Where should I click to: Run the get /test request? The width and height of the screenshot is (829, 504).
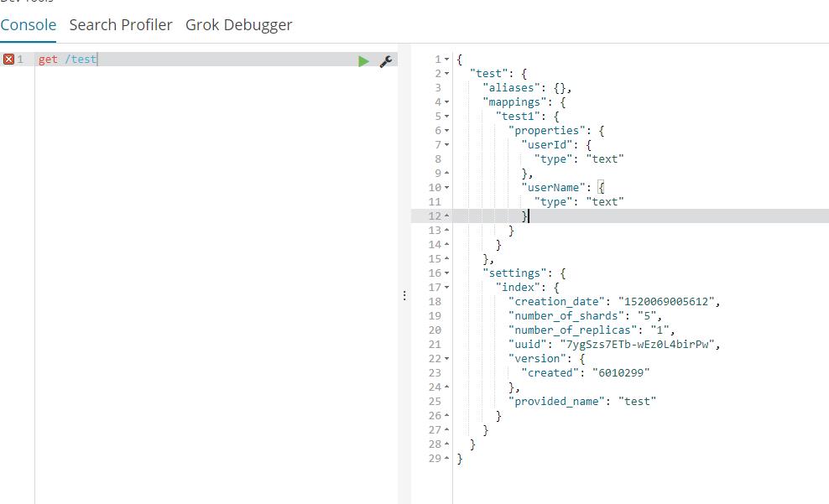[x=363, y=61]
